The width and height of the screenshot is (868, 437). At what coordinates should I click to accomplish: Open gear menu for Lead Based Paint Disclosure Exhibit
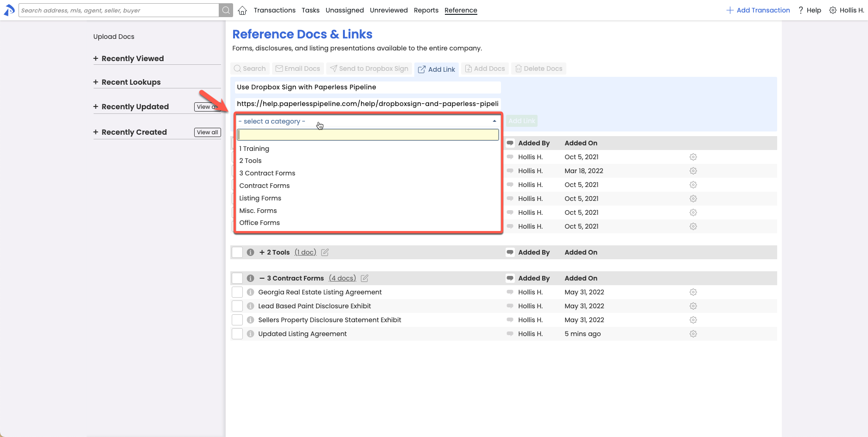tap(693, 306)
